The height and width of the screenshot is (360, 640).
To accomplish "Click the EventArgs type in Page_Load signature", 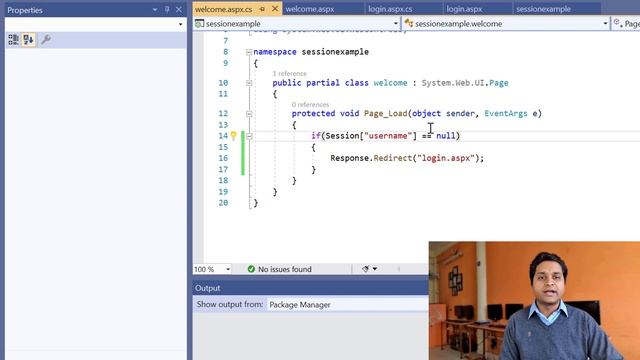I will point(506,113).
